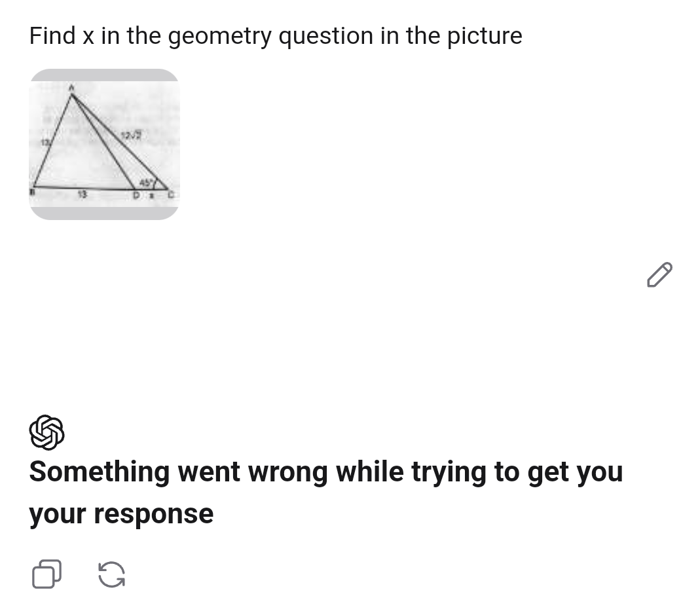Click "your response" in the error text

pos(121,514)
